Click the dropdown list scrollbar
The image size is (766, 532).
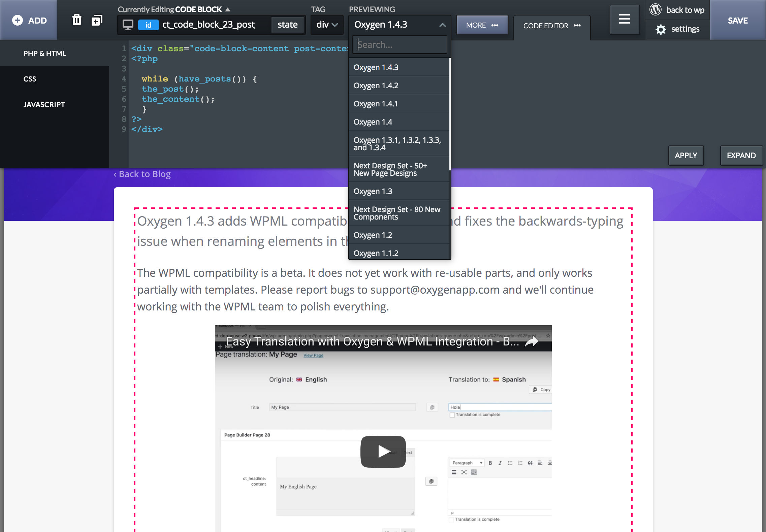(450, 114)
